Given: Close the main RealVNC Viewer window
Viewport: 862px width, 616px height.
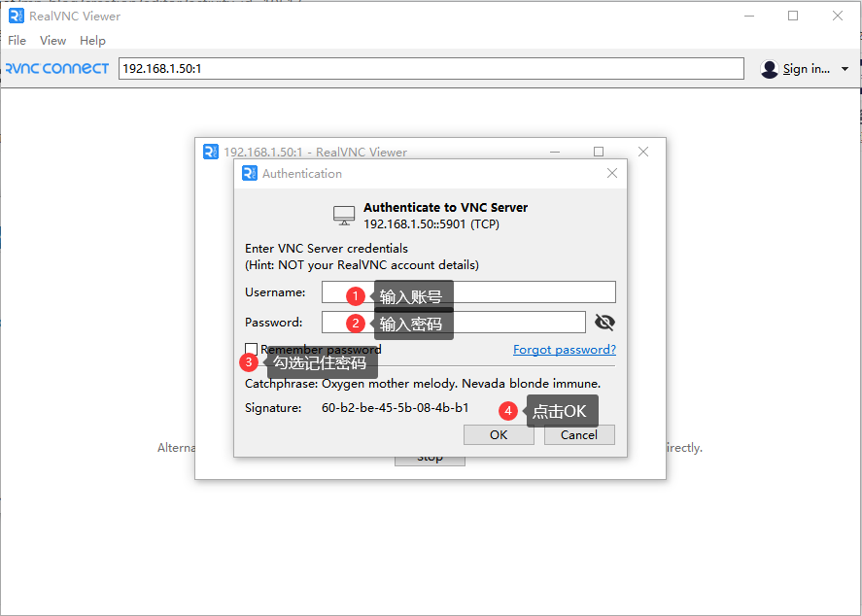Looking at the screenshot, I should [838, 16].
